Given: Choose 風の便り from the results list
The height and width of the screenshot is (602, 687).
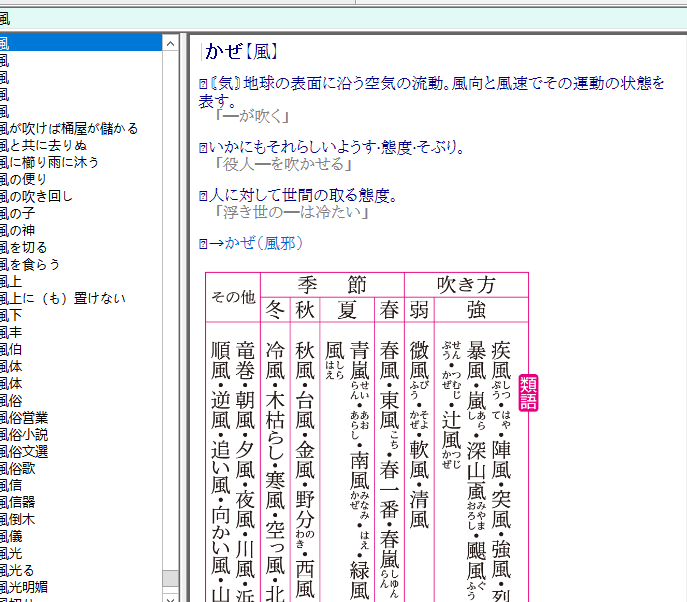Looking at the screenshot, I should [x=30, y=179].
